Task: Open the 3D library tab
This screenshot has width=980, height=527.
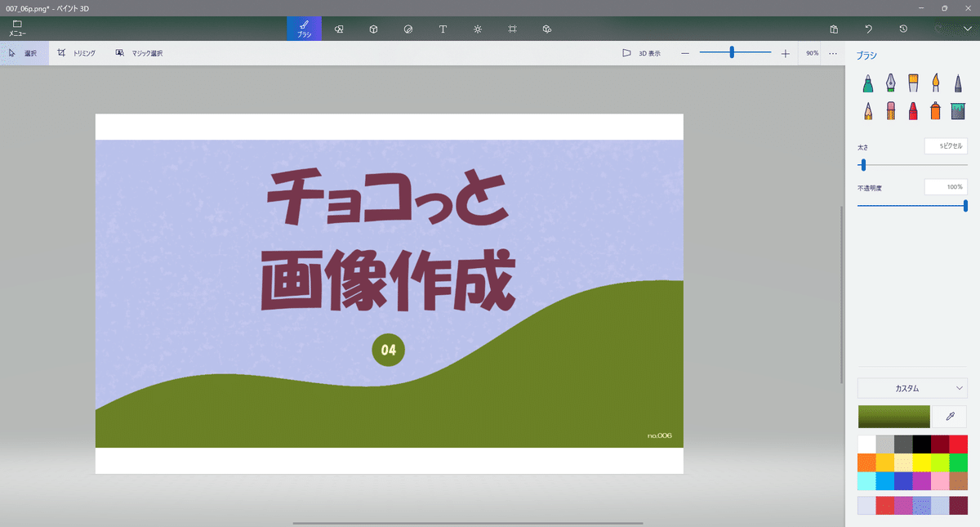Action: pos(547,29)
